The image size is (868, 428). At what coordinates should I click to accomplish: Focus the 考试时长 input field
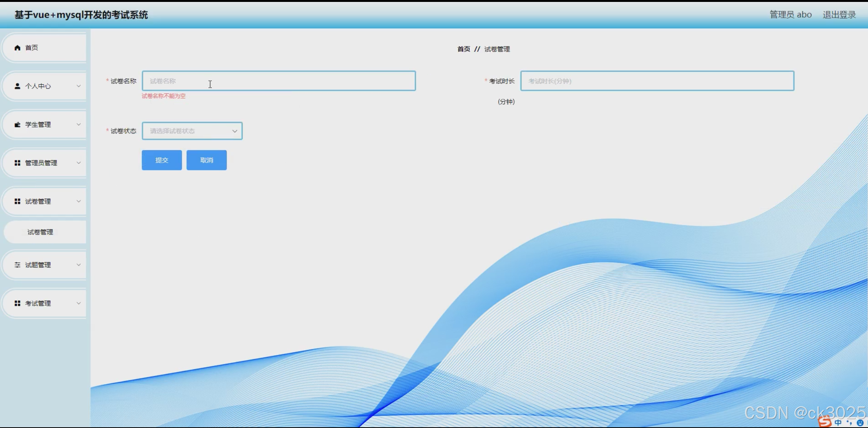657,81
